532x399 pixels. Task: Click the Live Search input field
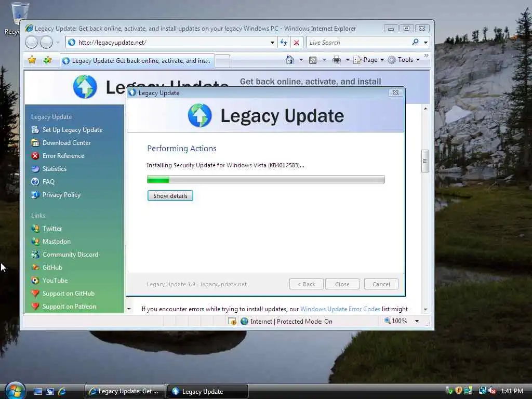point(359,43)
